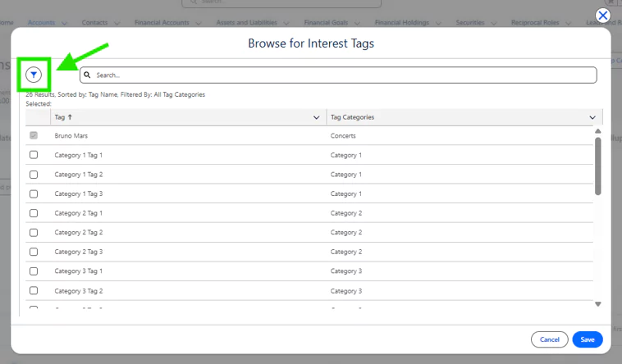
Task: Open the Tag column dropdown menu
Action: [x=317, y=118]
